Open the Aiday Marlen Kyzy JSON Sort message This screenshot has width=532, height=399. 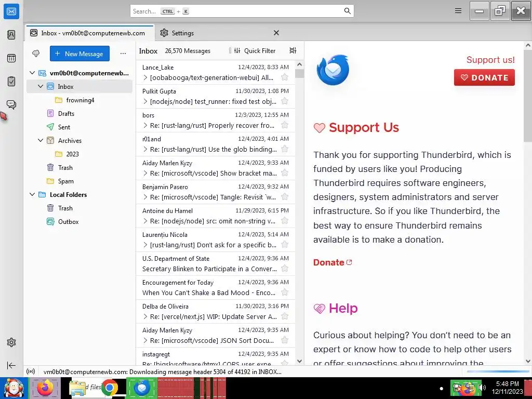[x=216, y=335]
